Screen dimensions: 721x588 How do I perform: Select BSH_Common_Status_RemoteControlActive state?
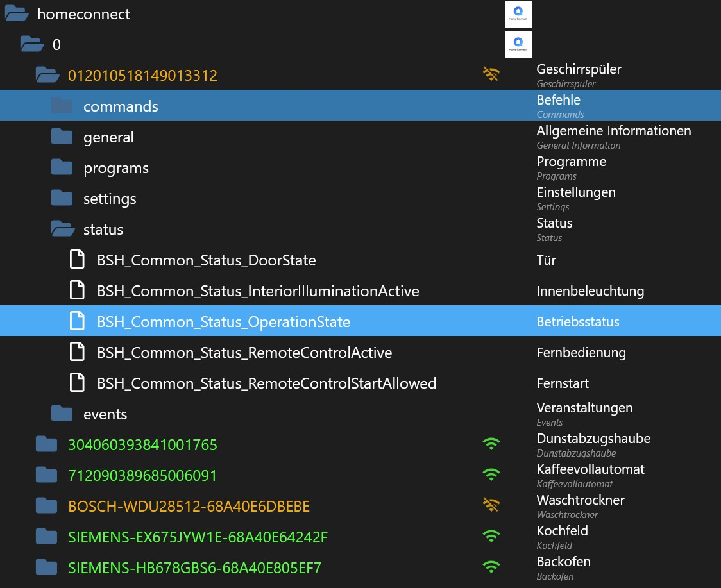(244, 353)
